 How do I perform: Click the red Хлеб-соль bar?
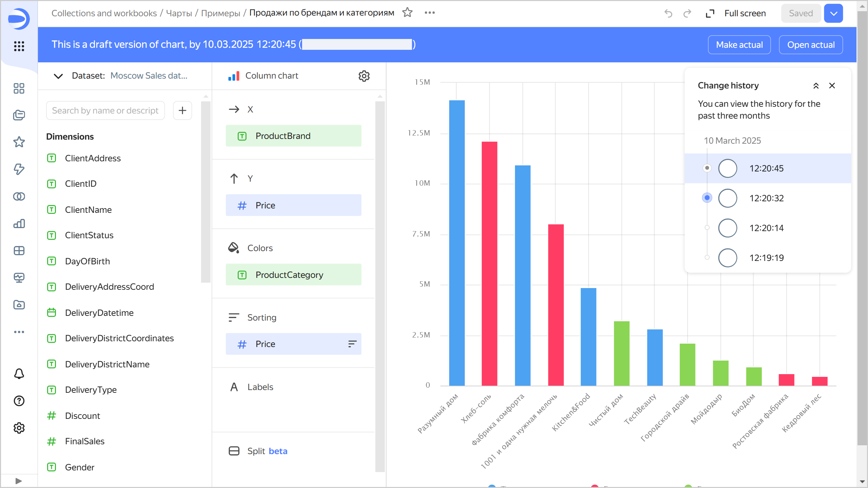[489, 264]
